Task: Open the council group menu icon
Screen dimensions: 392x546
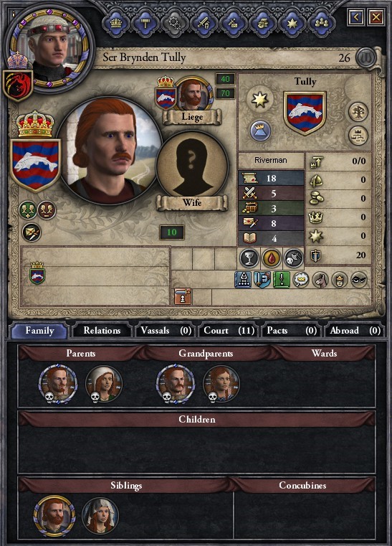Action: 322,24
